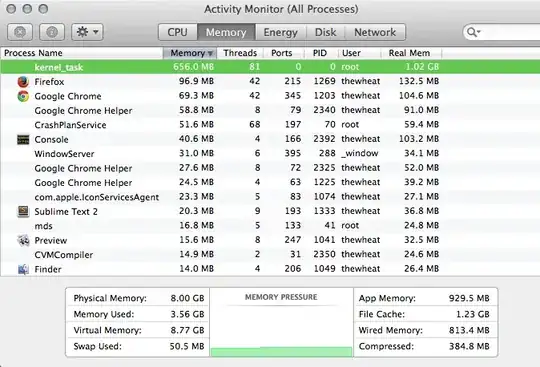Select the Google Chrome process name
Viewport: 540px width, 367px height.
tap(68, 96)
